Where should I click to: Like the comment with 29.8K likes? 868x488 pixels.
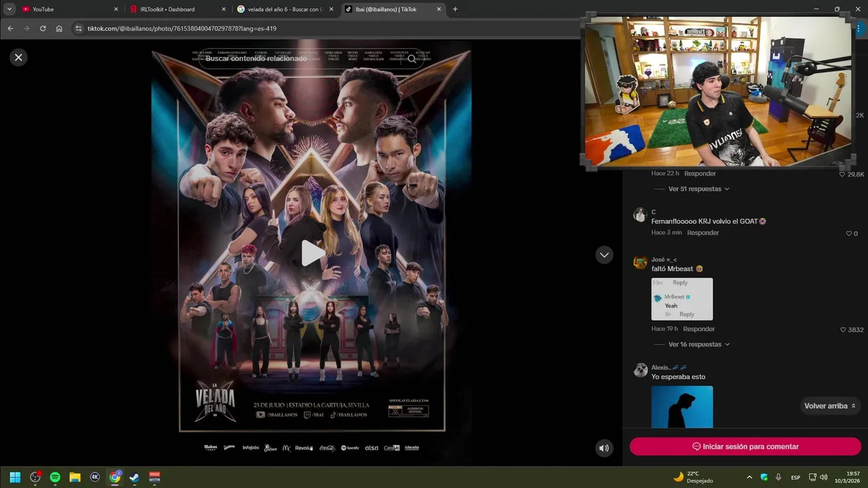pyautogui.click(x=842, y=174)
